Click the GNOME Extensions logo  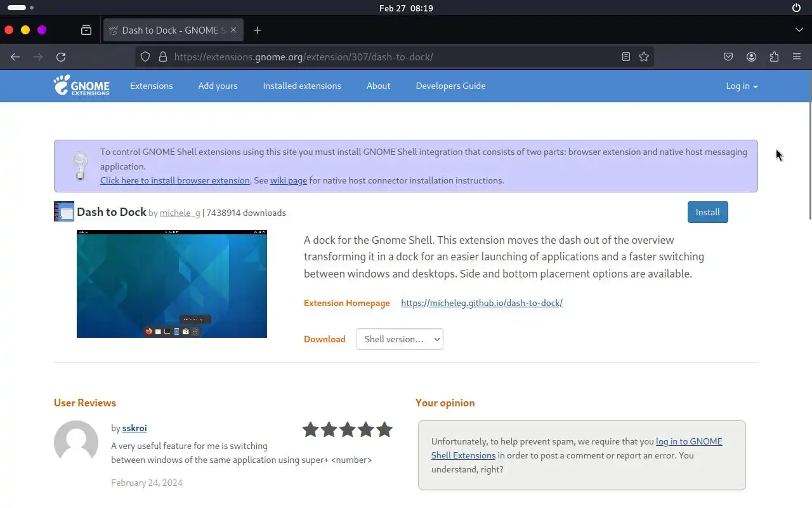[81, 85]
